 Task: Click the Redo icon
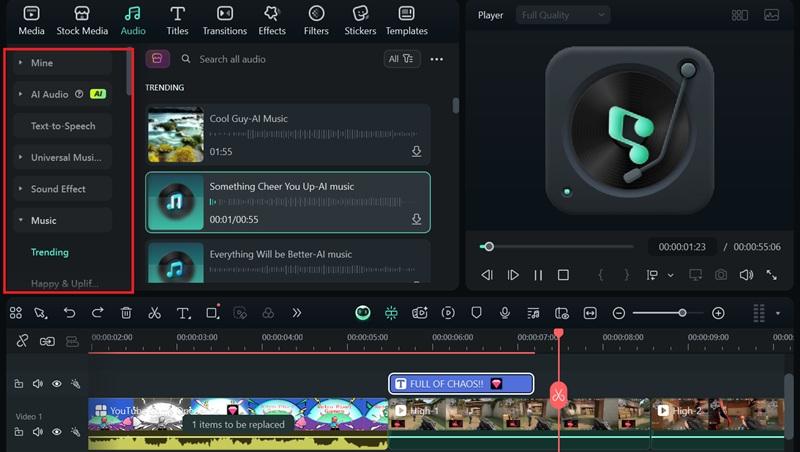point(97,313)
